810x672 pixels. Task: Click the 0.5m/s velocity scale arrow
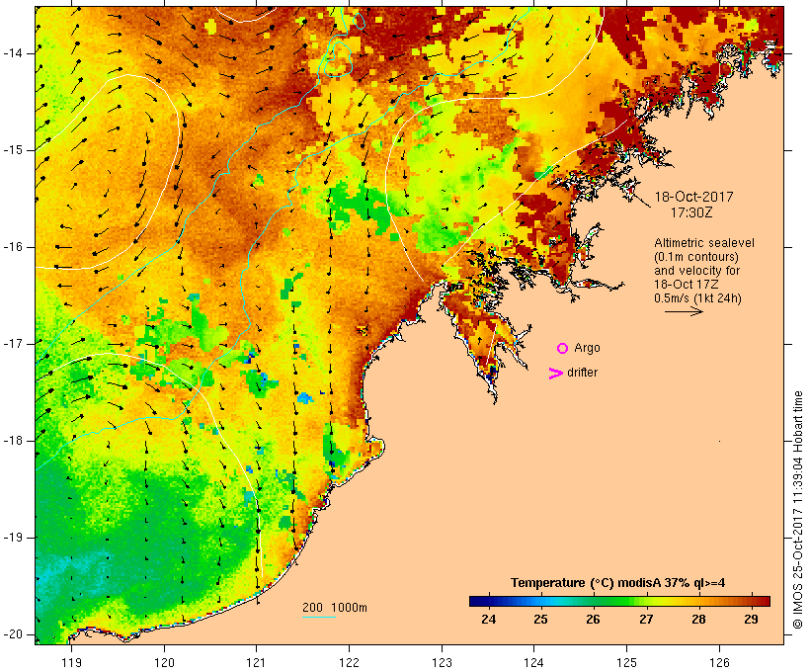coord(684,311)
